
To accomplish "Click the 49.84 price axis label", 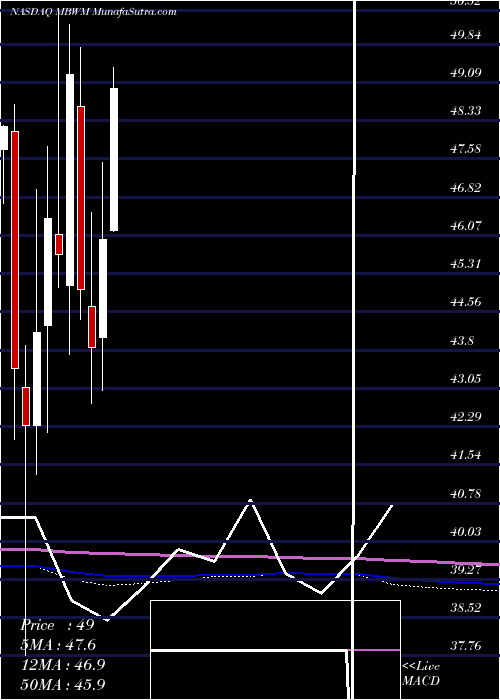I will 466,34.
